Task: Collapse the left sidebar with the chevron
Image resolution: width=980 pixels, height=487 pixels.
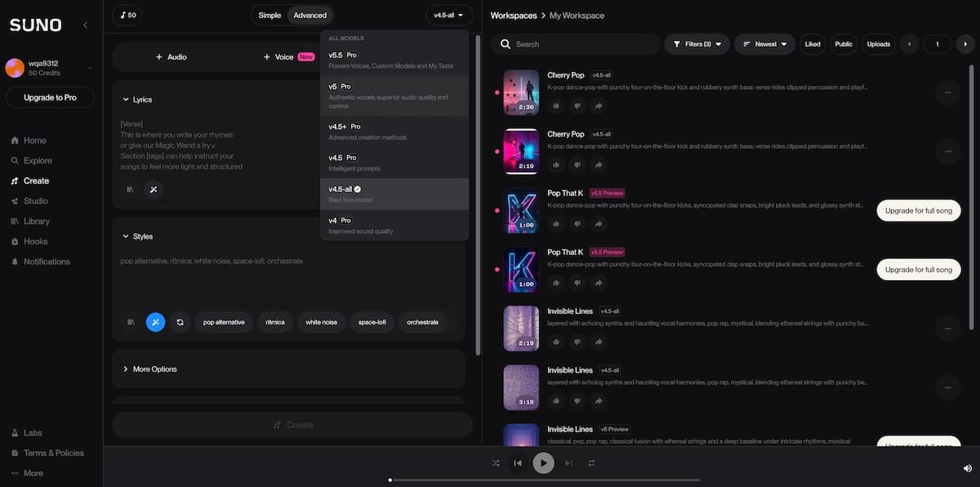Action: pyautogui.click(x=86, y=25)
